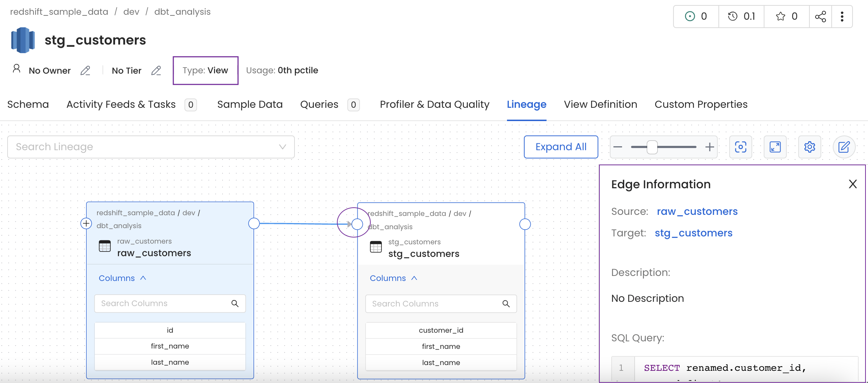Screen dimensions: 868x383
Task: Enable lineage edit mode with the pencil icon
Action: [x=844, y=147]
